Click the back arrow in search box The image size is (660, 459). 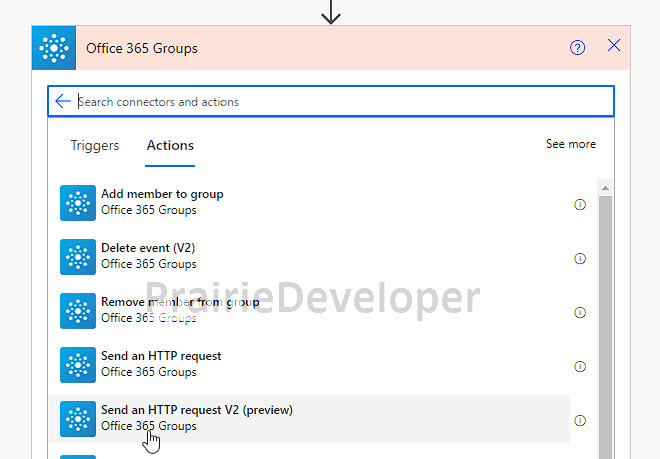63,101
